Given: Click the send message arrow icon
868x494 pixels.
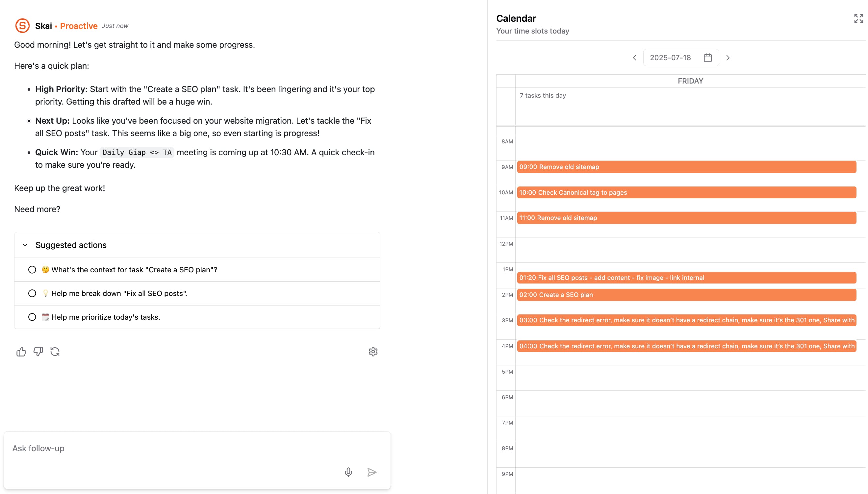Looking at the screenshot, I should pyautogui.click(x=371, y=472).
